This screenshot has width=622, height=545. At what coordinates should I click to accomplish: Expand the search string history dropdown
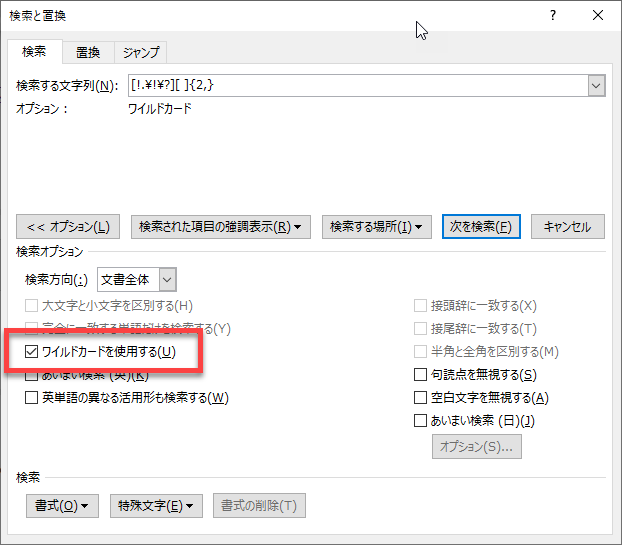tap(596, 86)
